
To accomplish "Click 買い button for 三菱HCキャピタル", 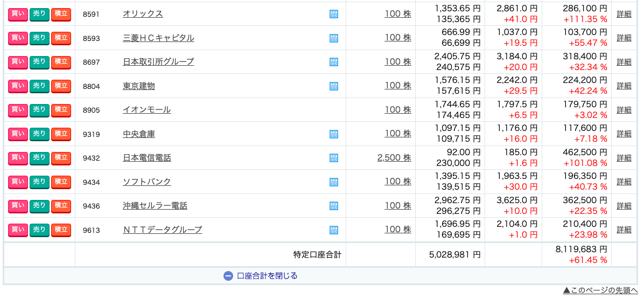I will pos(18,38).
